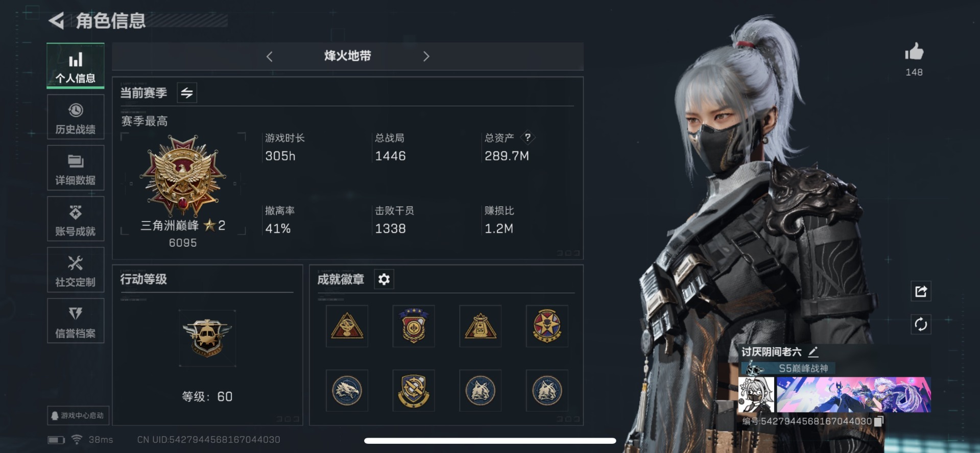Select the 烽火地带 mode title
This screenshot has width=980, height=453.
348,56
